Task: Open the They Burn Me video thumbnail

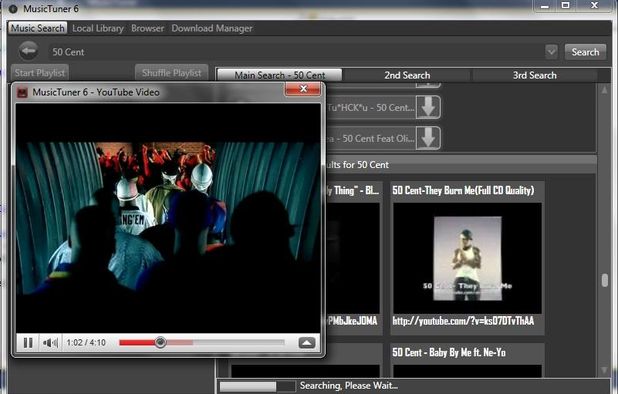Action: (x=467, y=258)
